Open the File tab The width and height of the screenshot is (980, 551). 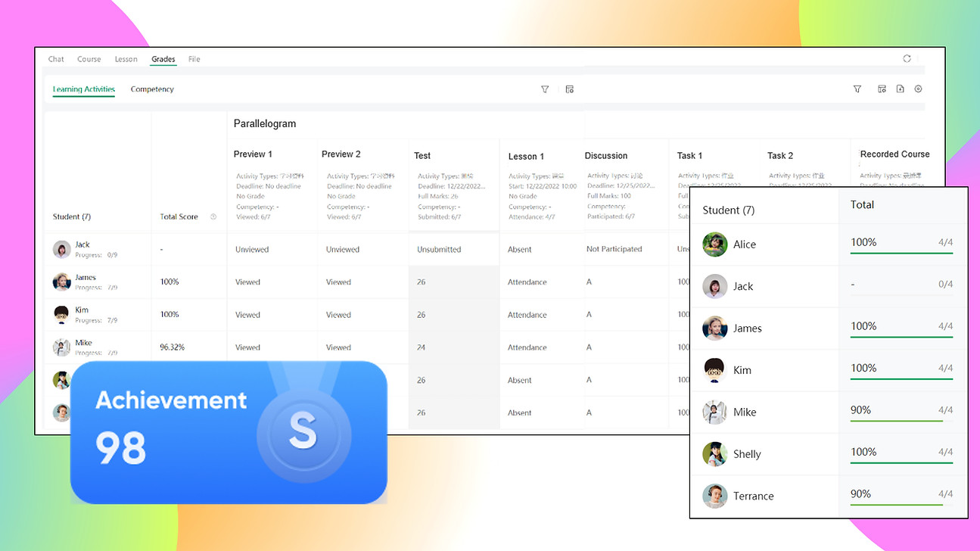pos(194,59)
